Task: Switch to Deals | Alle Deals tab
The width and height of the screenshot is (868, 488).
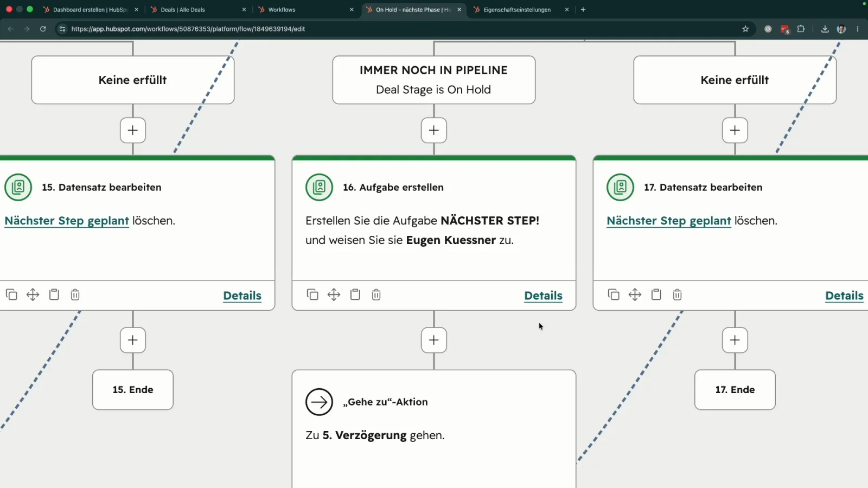Action: click(197, 10)
